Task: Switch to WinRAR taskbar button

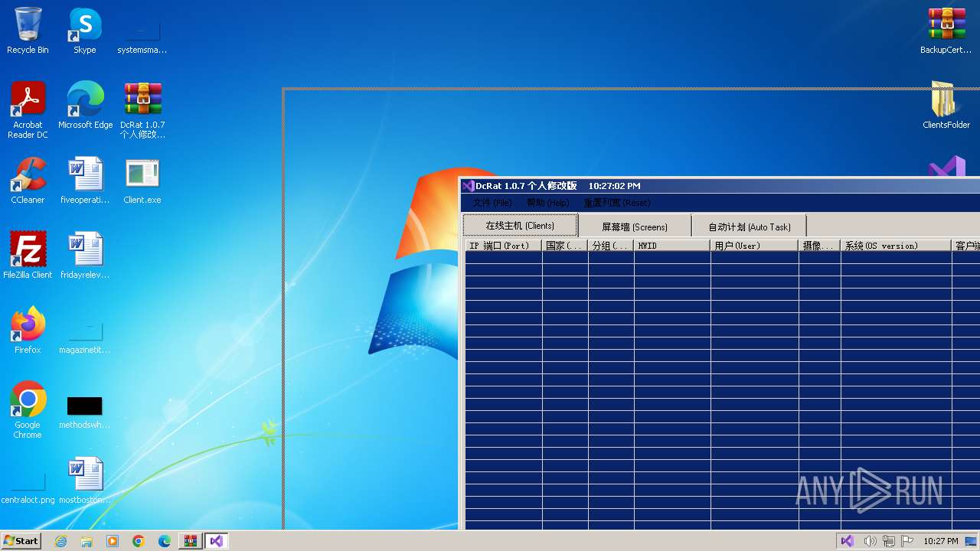Action: pos(190,541)
